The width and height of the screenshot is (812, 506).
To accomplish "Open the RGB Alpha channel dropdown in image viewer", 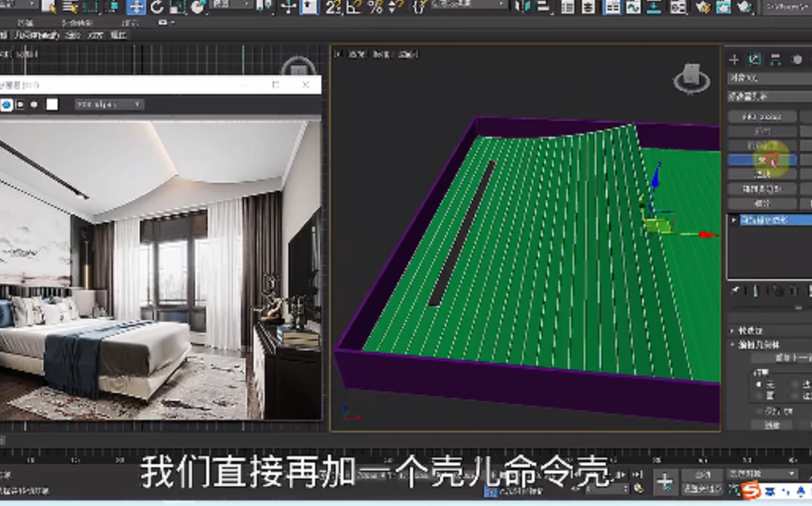I will click(109, 104).
